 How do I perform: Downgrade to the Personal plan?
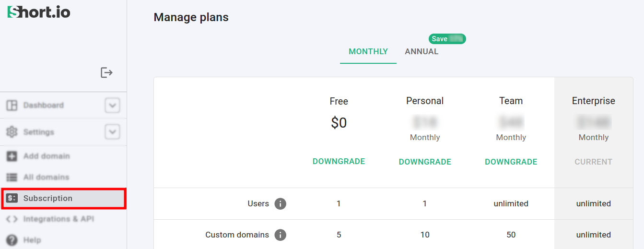pos(425,162)
